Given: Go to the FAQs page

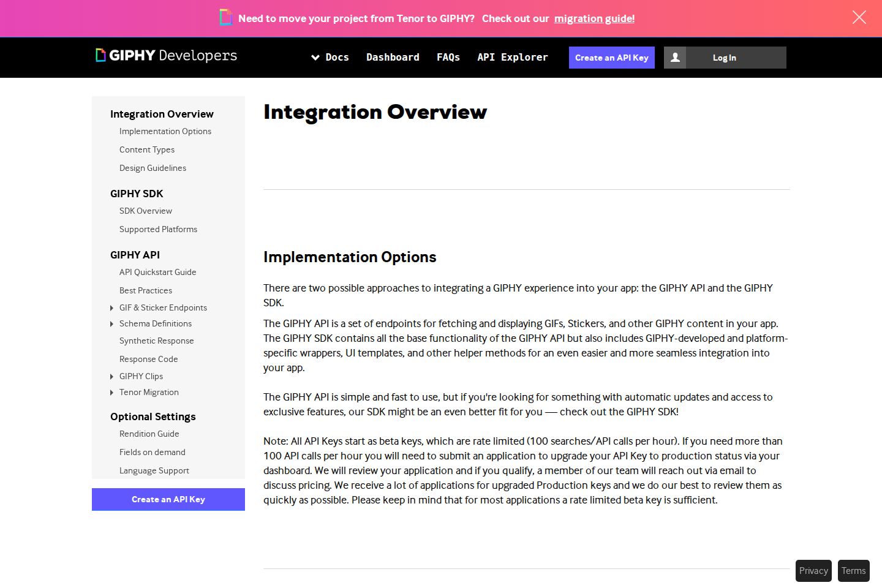Looking at the screenshot, I should pos(448,57).
